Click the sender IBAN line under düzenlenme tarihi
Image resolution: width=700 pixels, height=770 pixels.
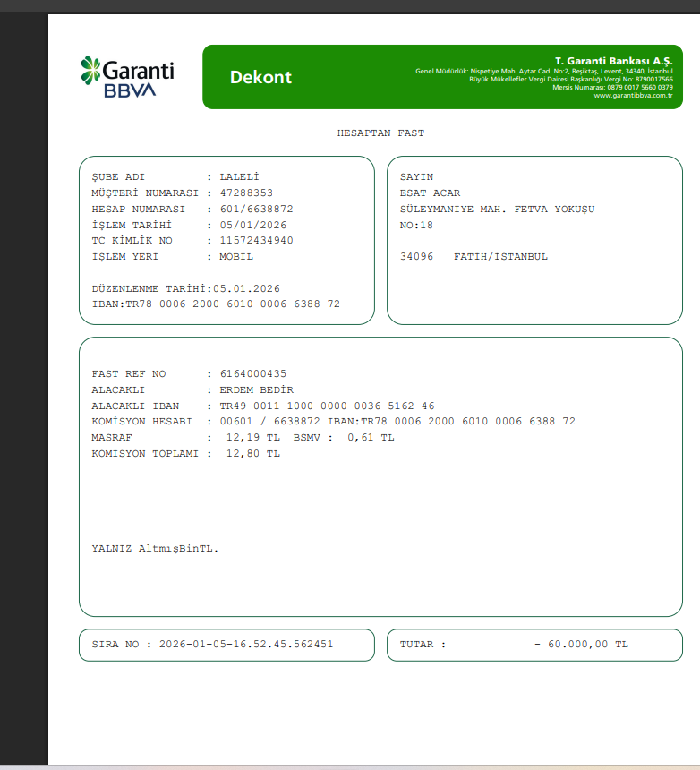pos(216,304)
